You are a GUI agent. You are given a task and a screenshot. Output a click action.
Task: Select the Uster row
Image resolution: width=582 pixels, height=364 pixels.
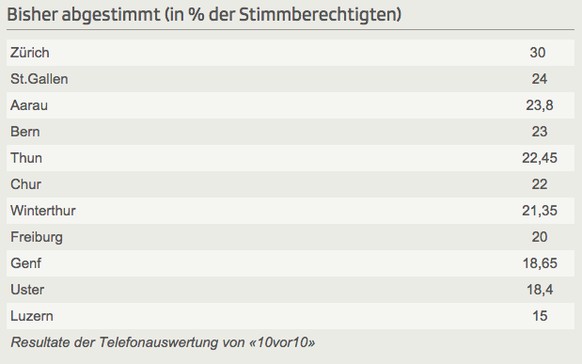point(290,290)
